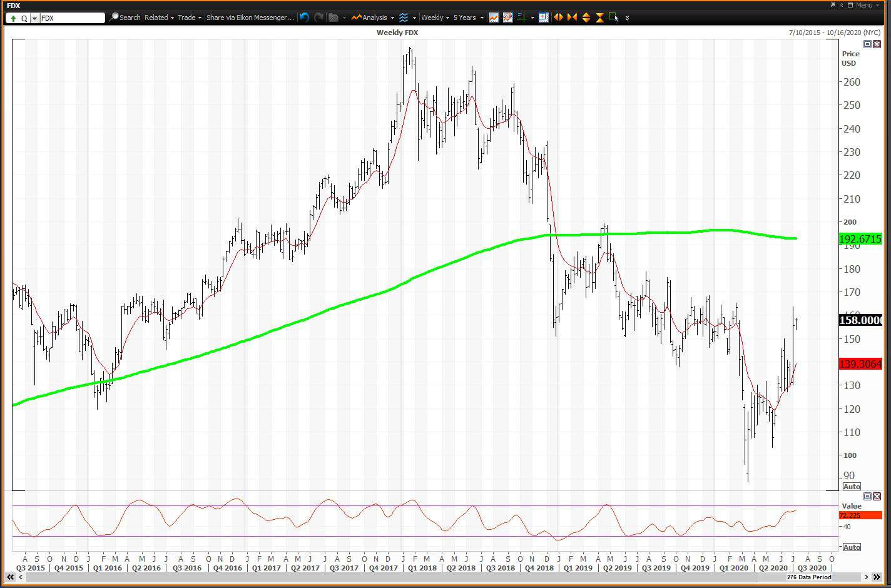Open the Trade menu
This screenshot has width=891, height=588.
[x=190, y=18]
